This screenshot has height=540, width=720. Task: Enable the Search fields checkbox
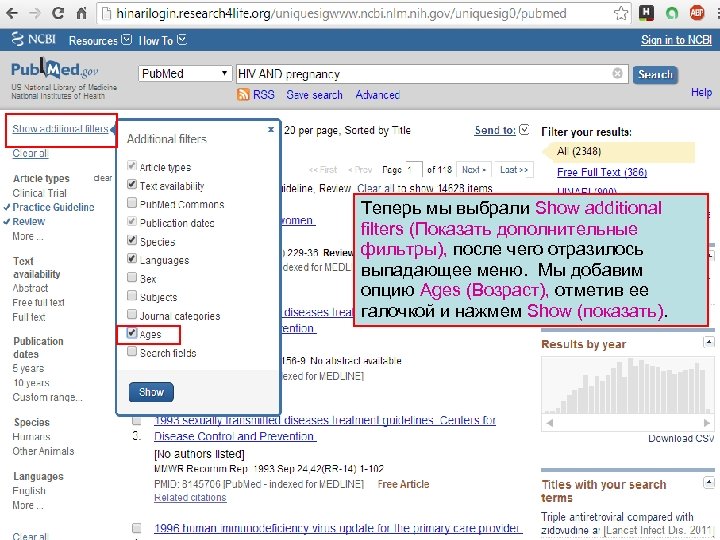pyautogui.click(x=132, y=351)
